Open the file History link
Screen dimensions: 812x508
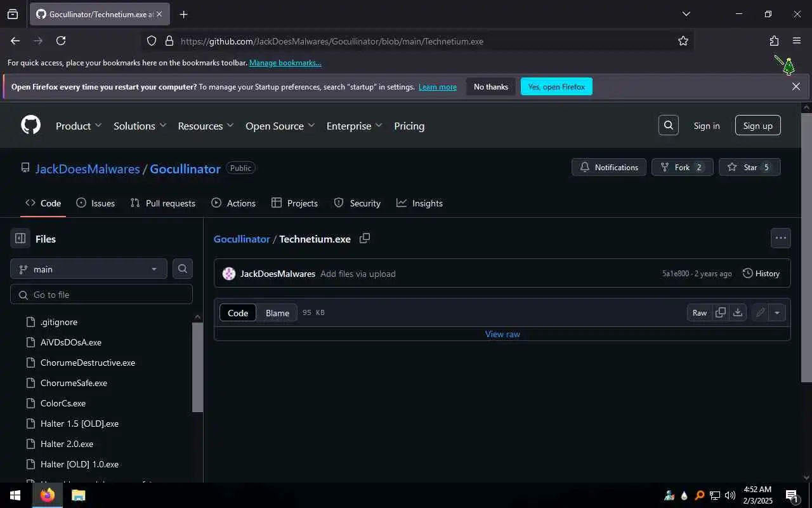coord(761,274)
